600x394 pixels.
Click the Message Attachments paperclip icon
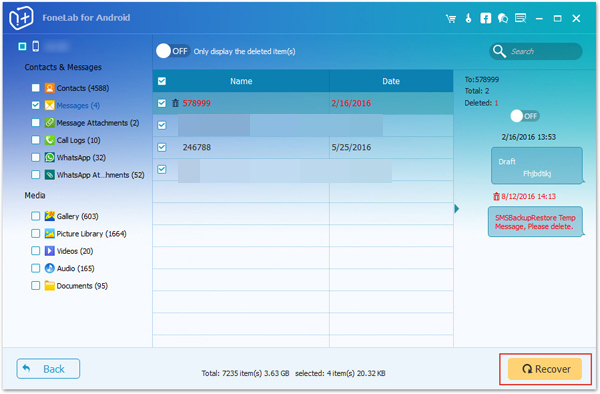49,123
